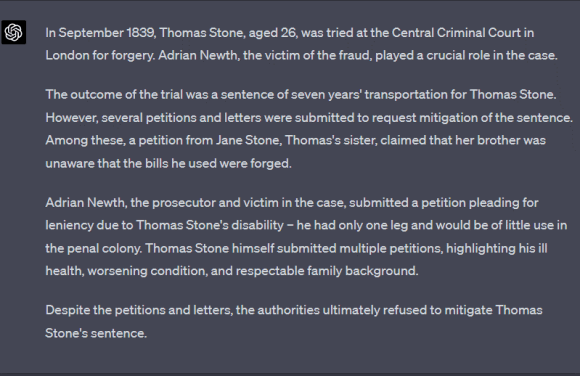The image size is (580, 376).
Task: Click "Adrian Newth" beginning the third paragraph
Action: coord(85,203)
